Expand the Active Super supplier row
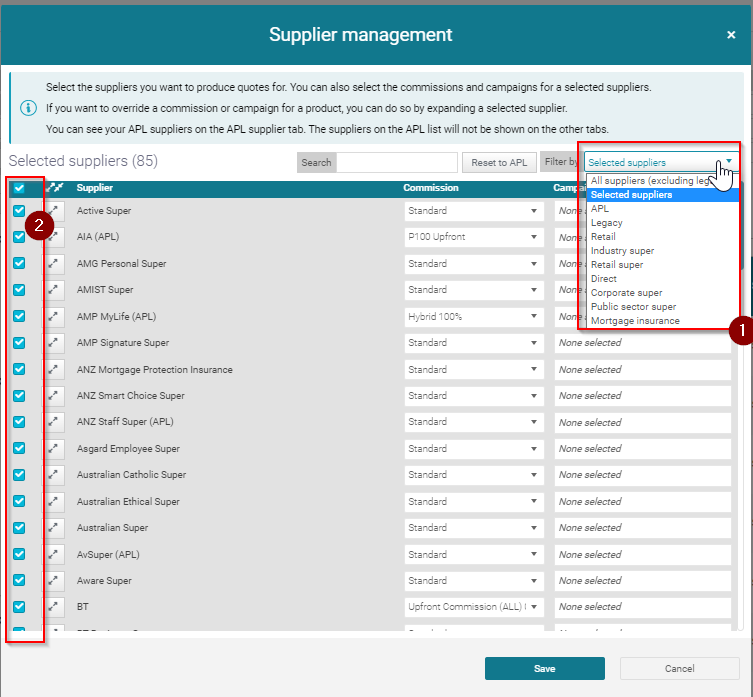Viewport: 753px width, 697px height. 54,211
